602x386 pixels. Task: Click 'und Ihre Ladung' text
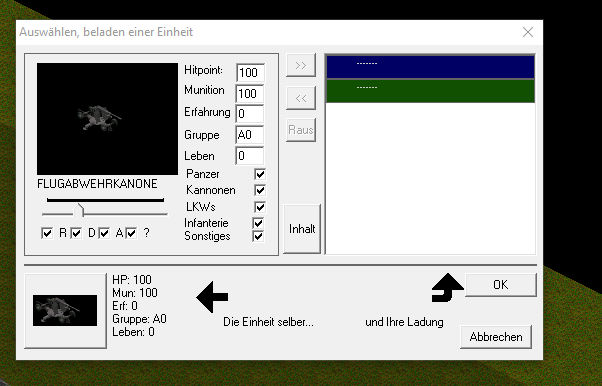coord(404,322)
